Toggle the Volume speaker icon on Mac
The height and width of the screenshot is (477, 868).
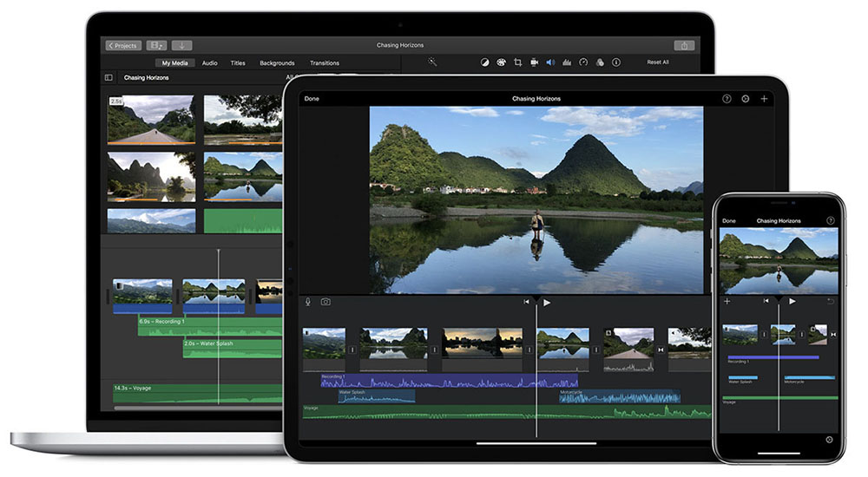click(550, 62)
